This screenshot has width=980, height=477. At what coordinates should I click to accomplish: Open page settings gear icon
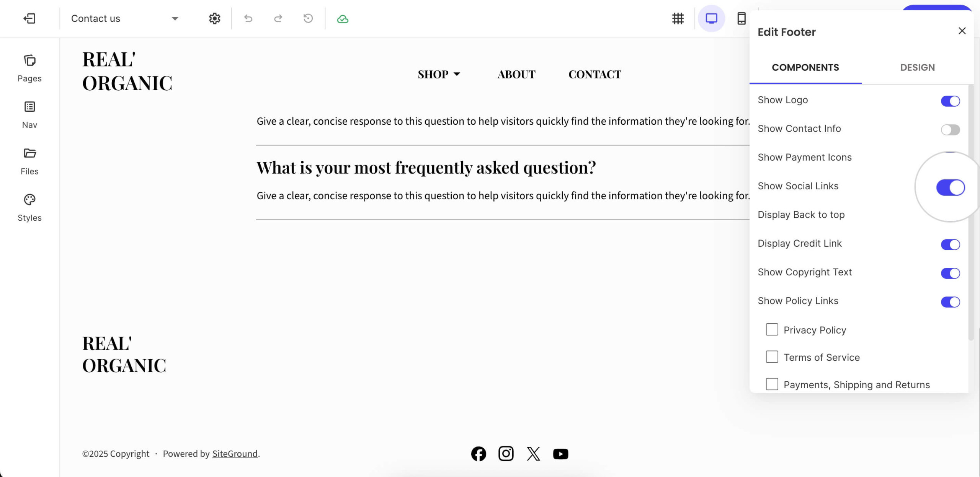point(214,18)
